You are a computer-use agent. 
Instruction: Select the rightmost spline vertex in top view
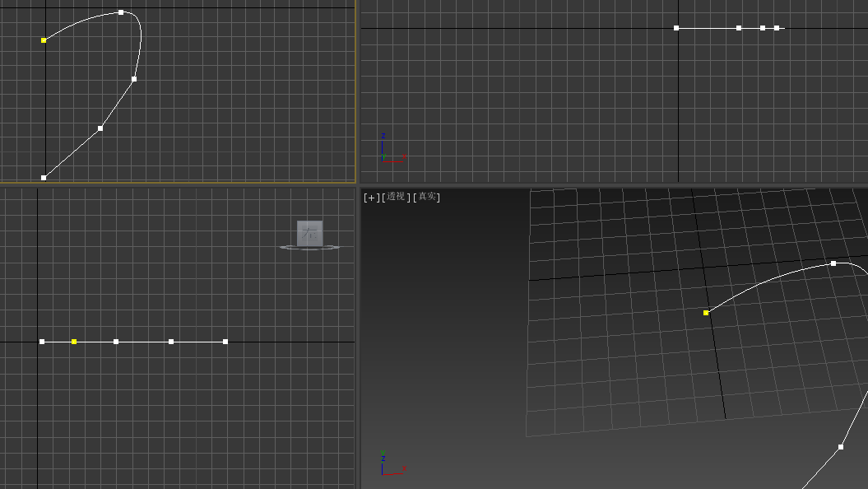click(x=134, y=79)
